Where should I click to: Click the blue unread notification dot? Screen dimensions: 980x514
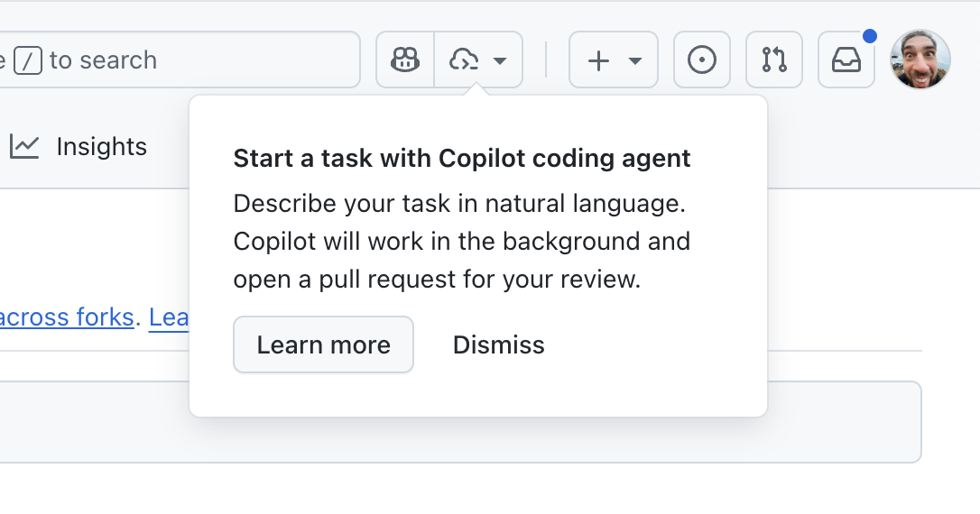click(x=870, y=36)
